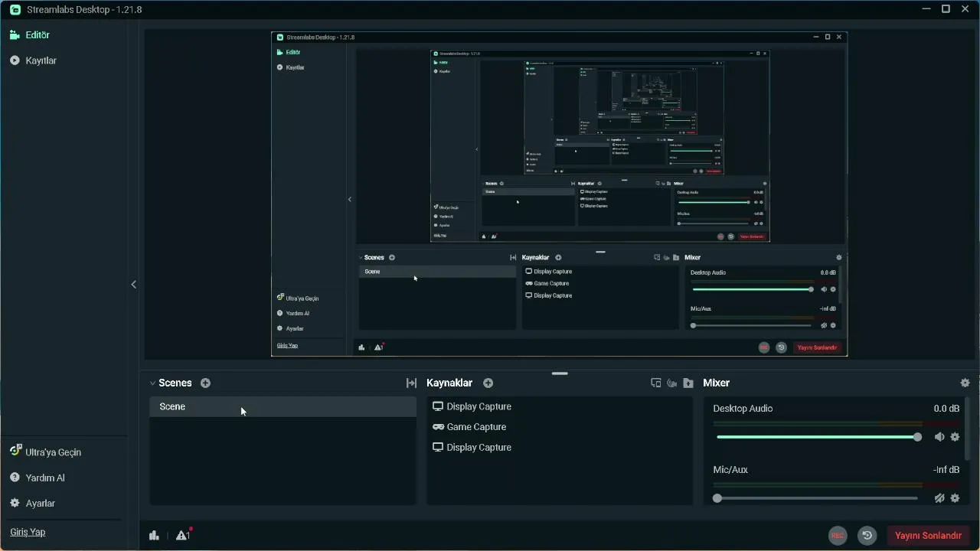Click the guest cam icon in sources header

tap(671, 383)
